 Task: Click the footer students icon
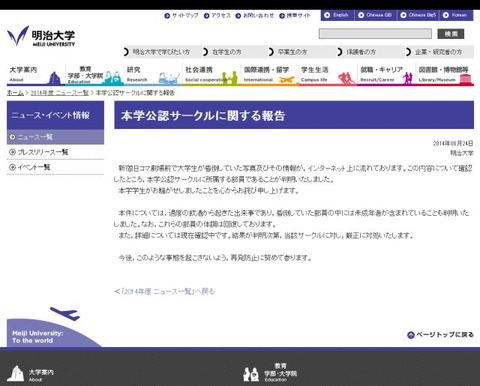251,374
